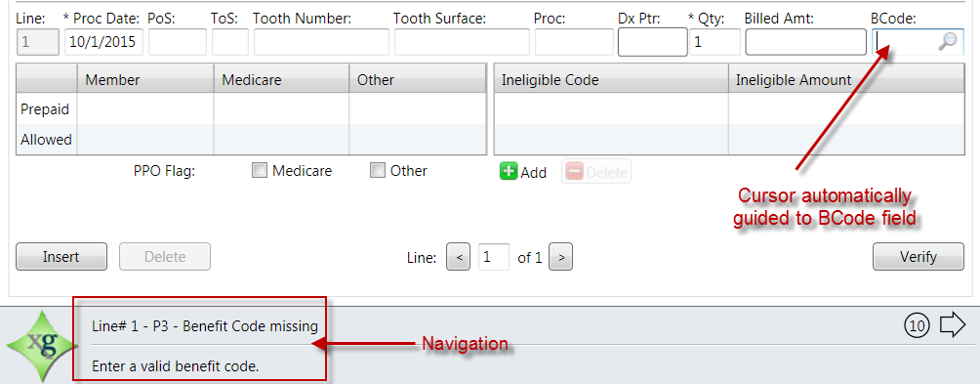Go to previous line with left chevron
This screenshot has height=384, width=980.
pos(459,257)
